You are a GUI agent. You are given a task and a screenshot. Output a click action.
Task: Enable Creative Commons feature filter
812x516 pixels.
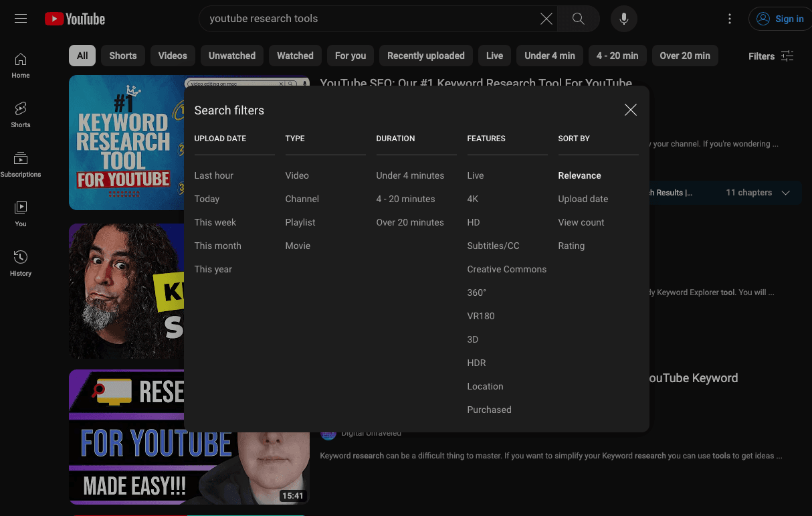[x=507, y=269]
